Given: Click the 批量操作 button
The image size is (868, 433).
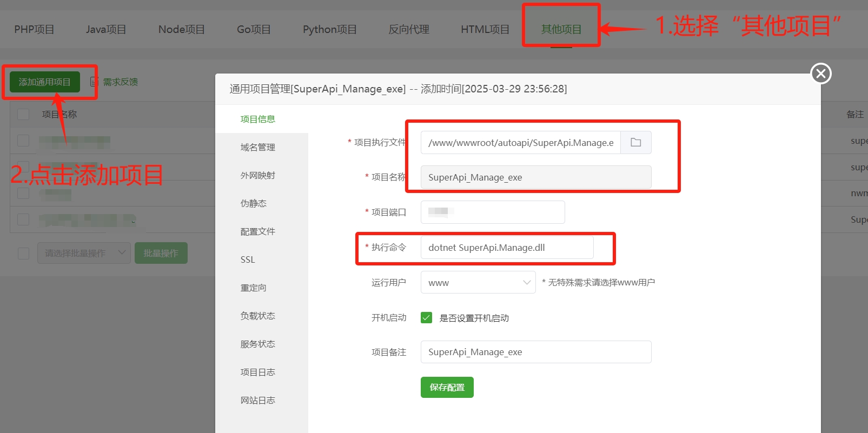Looking at the screenshot, I should click(161, 253).
